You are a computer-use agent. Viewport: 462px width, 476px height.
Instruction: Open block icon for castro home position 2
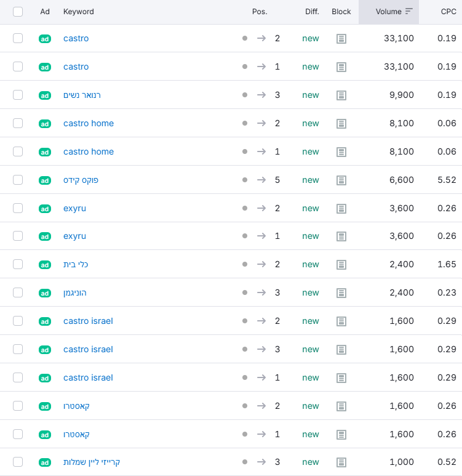tap(341, 124)
